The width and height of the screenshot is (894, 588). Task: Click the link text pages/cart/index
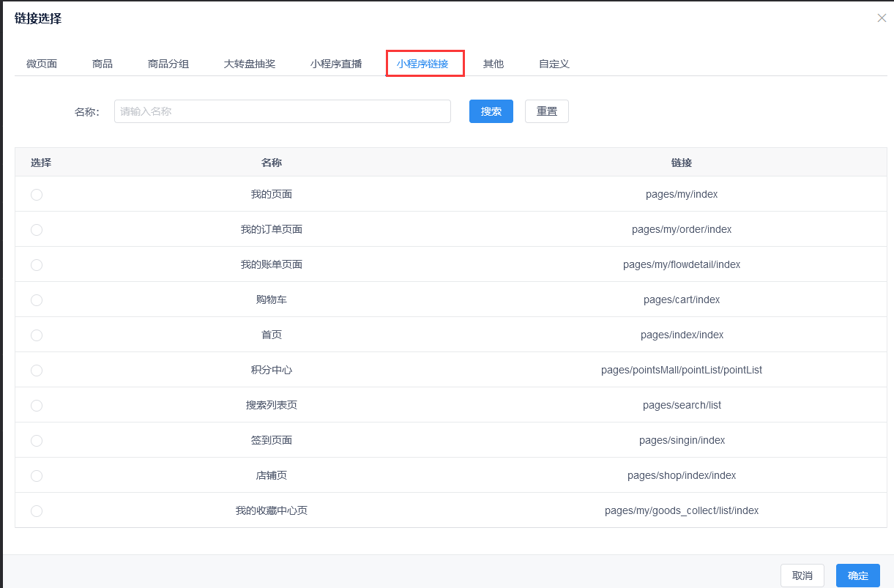pyautogui.click(x=682, y=299)
